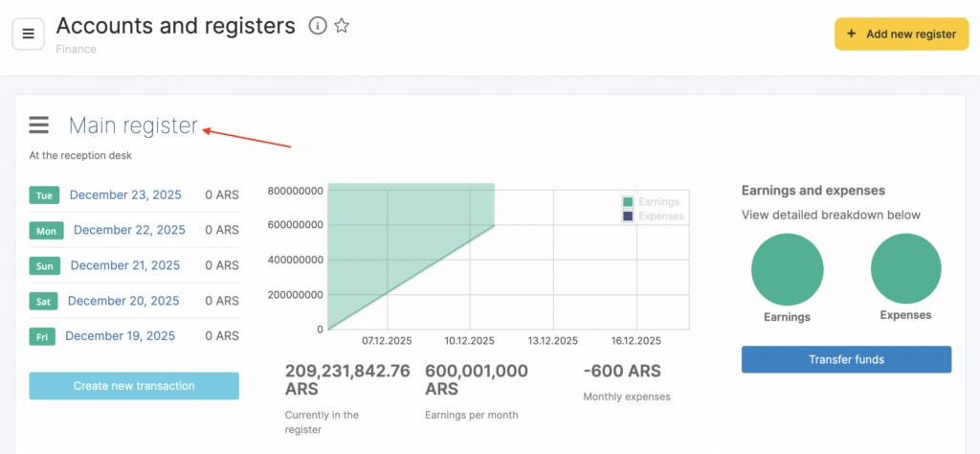Star the Accounts and registers page
Screen dimensions: 980x454
click(342, 26)
